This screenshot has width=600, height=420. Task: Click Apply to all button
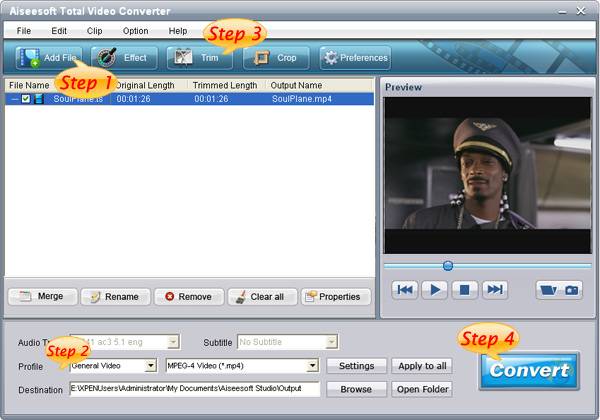(x=422, y=366)
